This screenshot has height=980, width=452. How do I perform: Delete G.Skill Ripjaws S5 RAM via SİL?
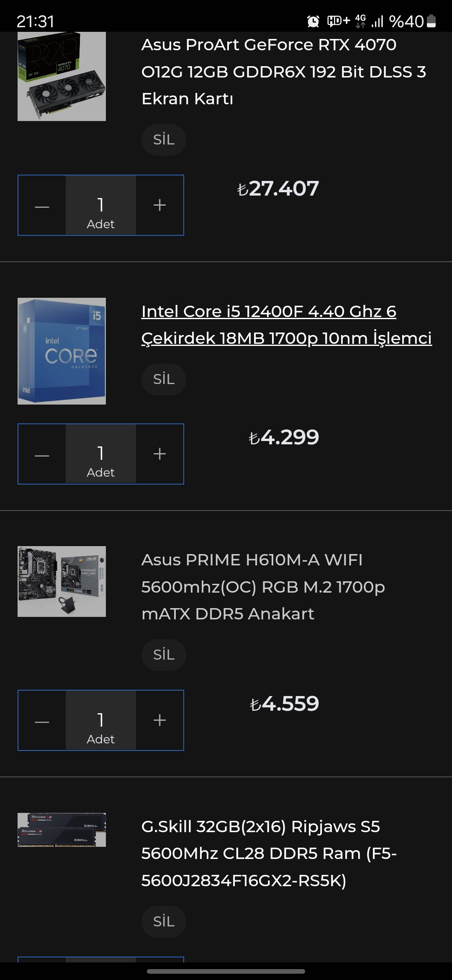(164, 922)
